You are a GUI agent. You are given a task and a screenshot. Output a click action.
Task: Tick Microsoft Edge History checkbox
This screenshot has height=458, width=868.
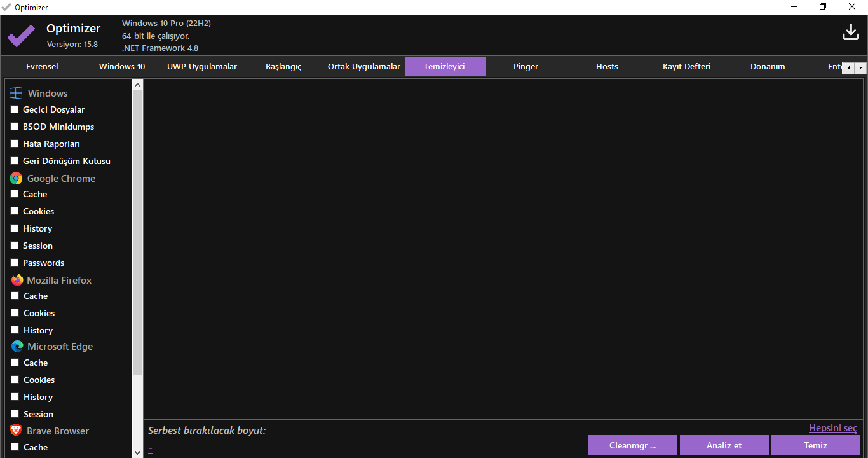point(15,397)
